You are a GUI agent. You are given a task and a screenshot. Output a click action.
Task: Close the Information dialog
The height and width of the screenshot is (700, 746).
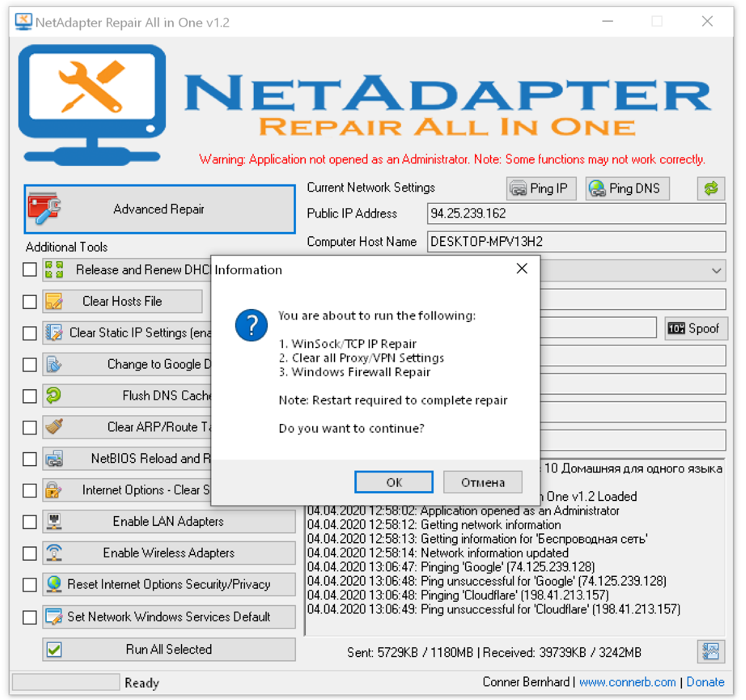522,269
